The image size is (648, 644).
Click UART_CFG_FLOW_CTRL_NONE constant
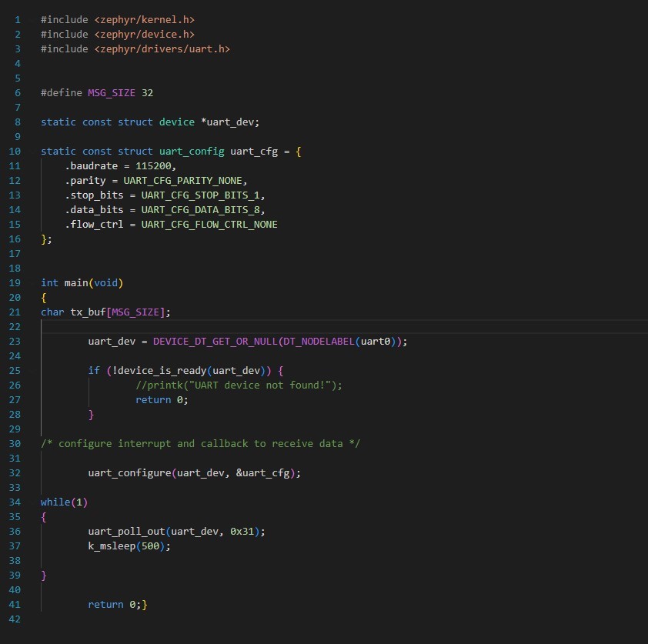tap(209, 225)
